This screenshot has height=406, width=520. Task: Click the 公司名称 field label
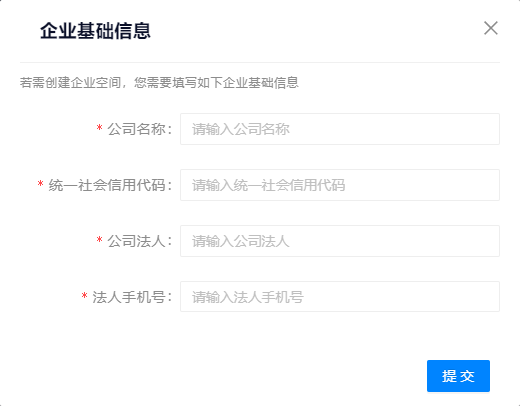pyautogui.click(x=139, y=129)
